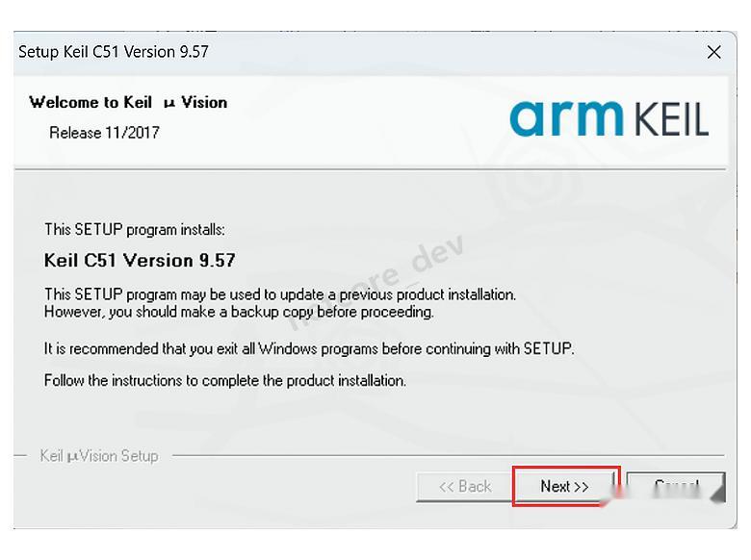Click the Keil µVision Setup footer label
Viewport: 751px width, 560px height.
click(99, 455)
